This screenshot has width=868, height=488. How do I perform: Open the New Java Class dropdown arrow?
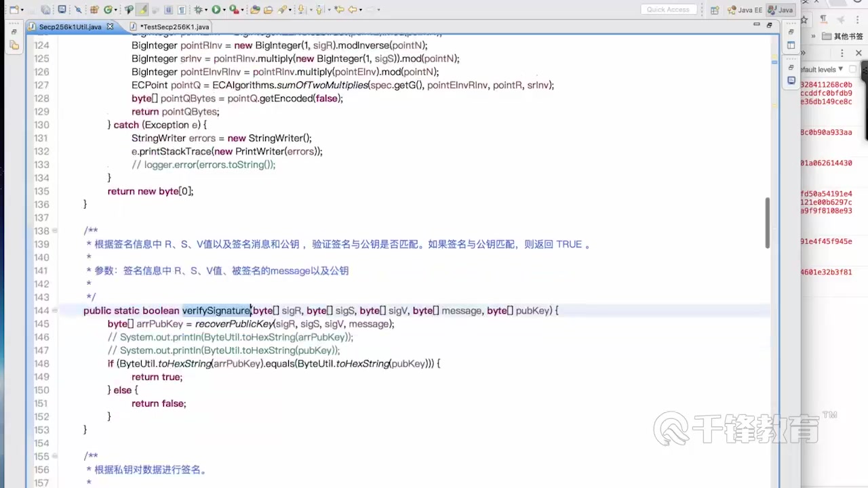click(x=116, y=10)
